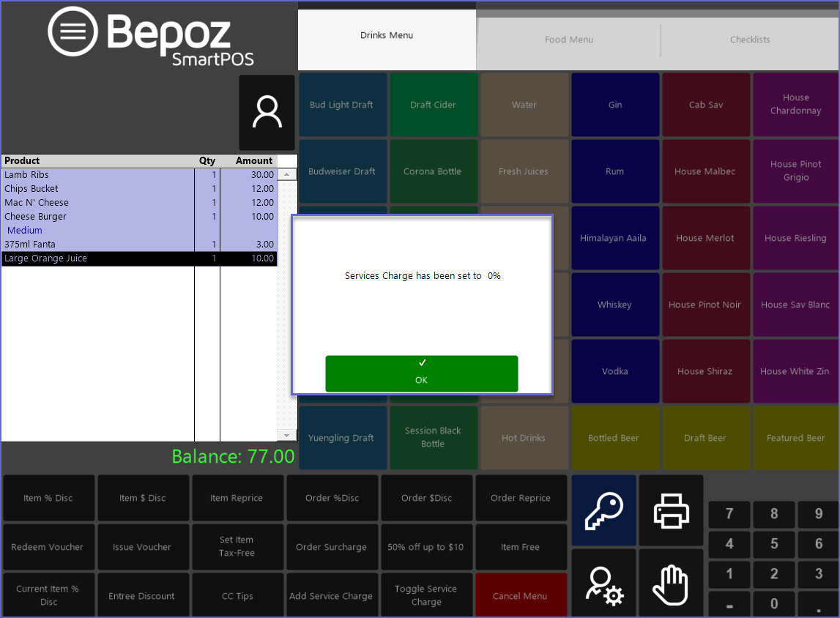Open the Bepoz hamburger menu icon
The width and height of the screenshot is (840, 618).
[73, 31]
